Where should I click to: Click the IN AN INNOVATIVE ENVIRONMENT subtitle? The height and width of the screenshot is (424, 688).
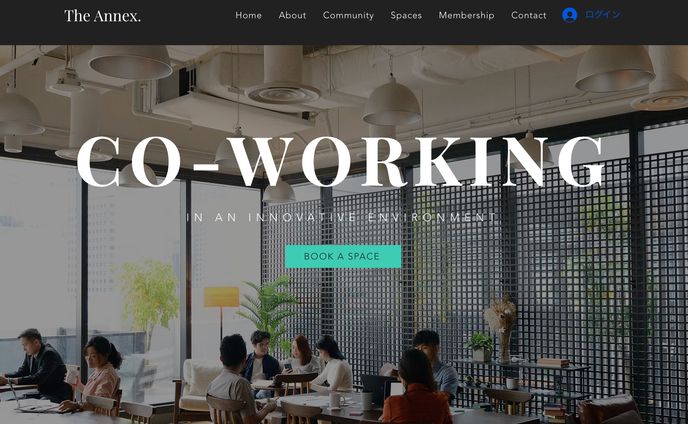pyautogui.click(x=341, y=217)
